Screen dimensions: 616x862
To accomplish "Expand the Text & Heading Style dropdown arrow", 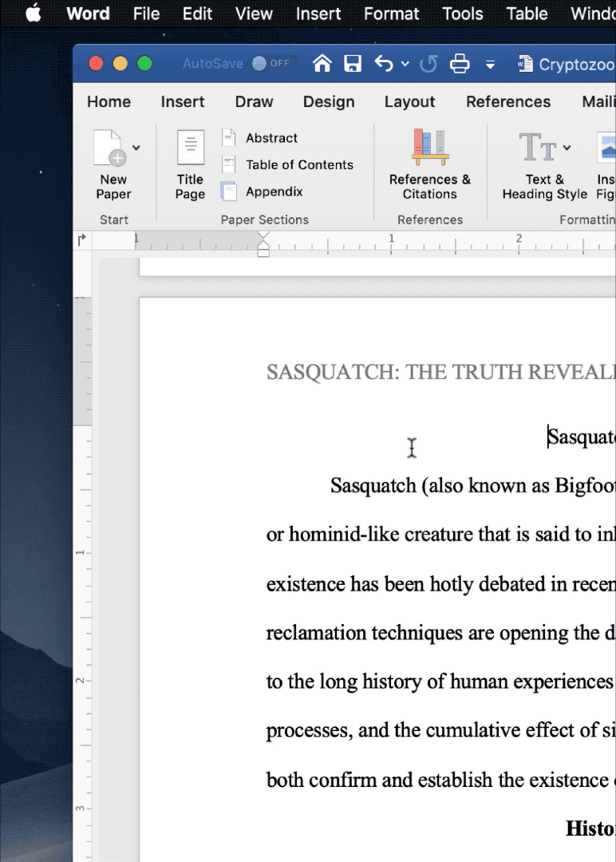I will 567,148.
